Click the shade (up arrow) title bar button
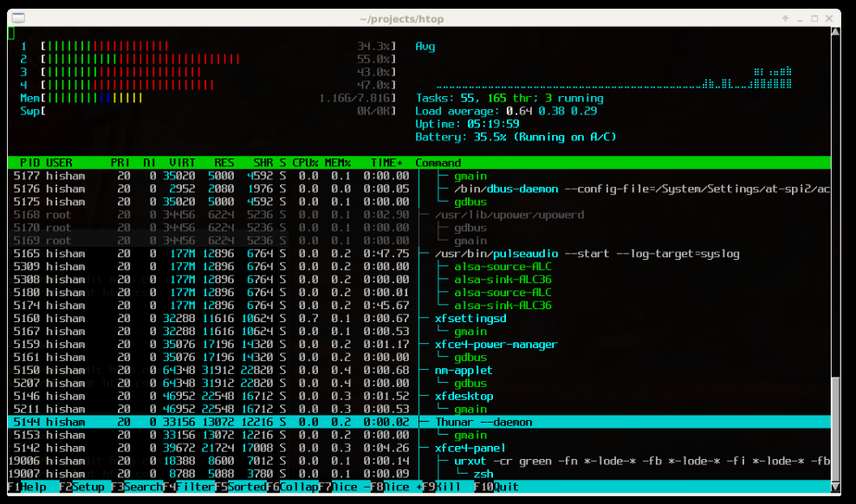The image size is (856, 504). [x=785, y=18]
